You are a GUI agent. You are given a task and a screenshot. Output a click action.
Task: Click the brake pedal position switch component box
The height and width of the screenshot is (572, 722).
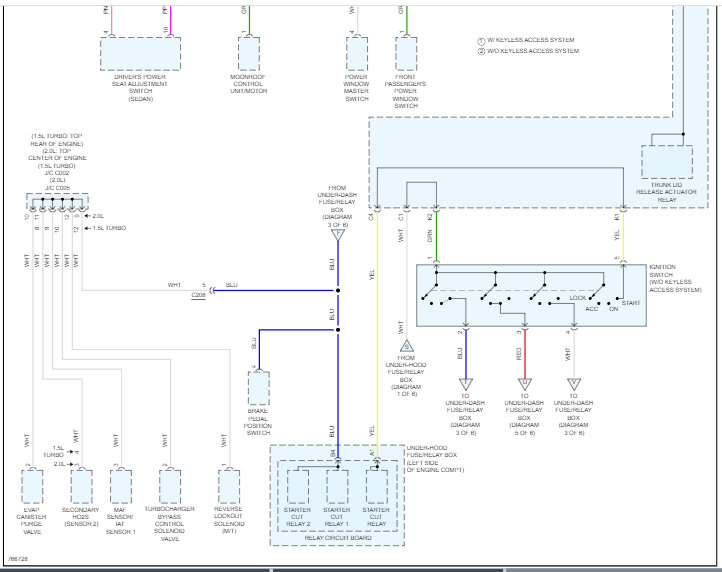click(259, 388)
